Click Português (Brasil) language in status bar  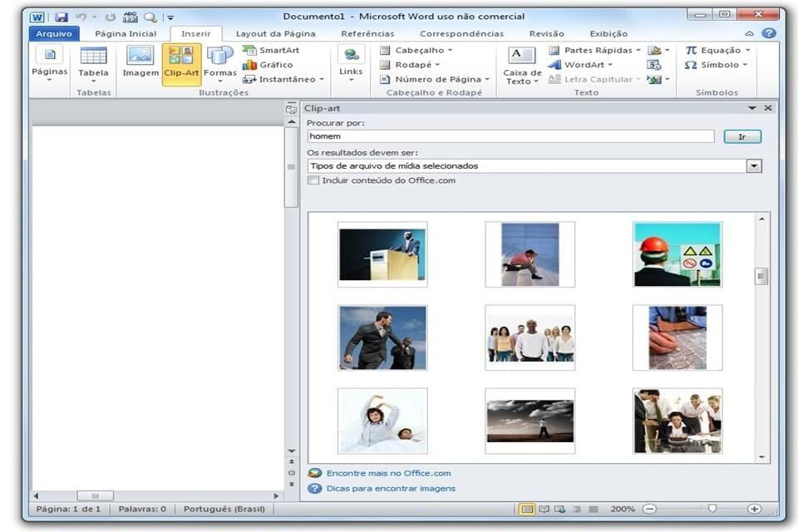(x=224, y=509)
